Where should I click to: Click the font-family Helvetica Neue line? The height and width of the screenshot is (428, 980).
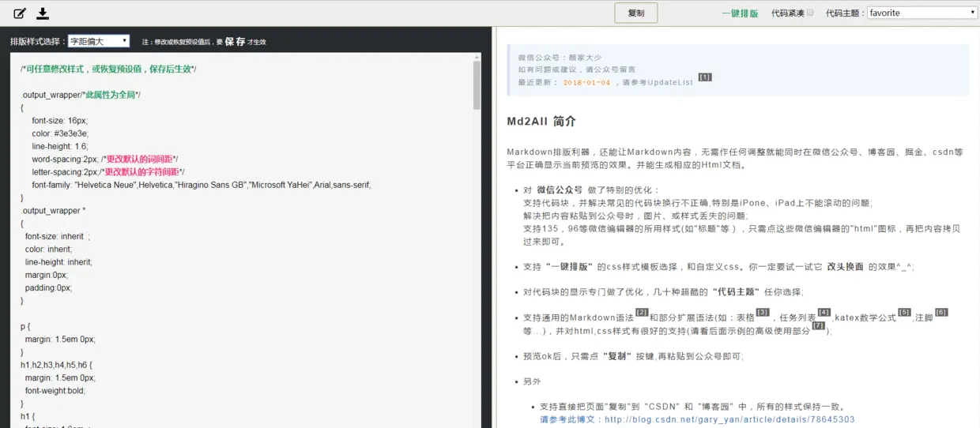point(201,185)
